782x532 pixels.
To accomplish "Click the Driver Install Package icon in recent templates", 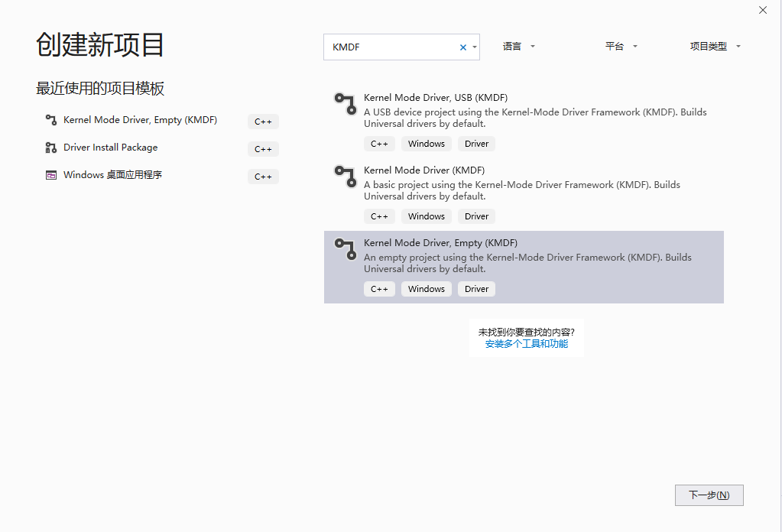I will (x=50, y=148).
